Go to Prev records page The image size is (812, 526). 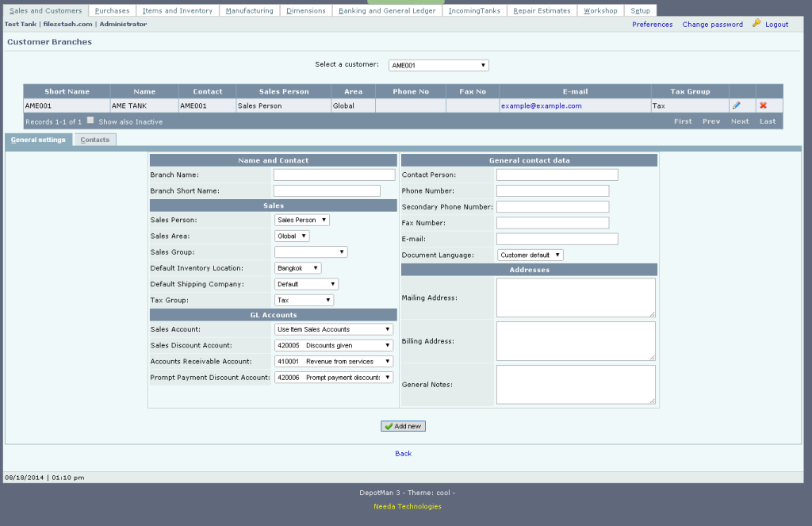711,121
